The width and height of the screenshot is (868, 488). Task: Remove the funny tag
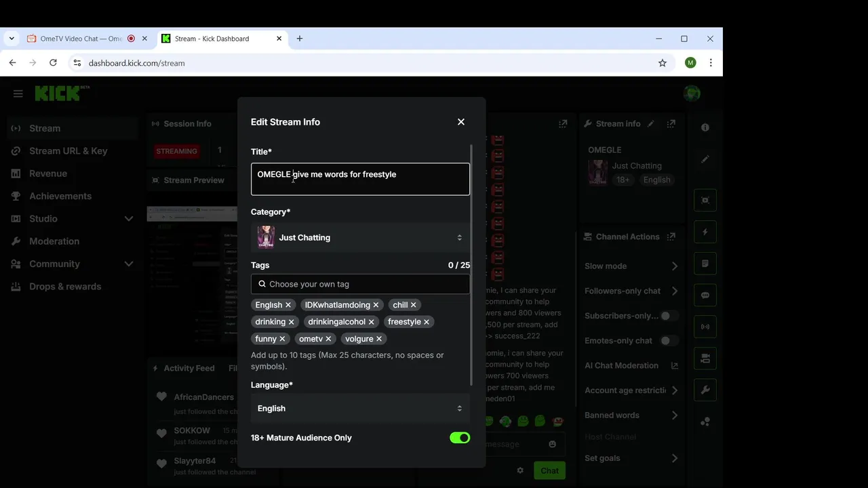pos(282,339)
